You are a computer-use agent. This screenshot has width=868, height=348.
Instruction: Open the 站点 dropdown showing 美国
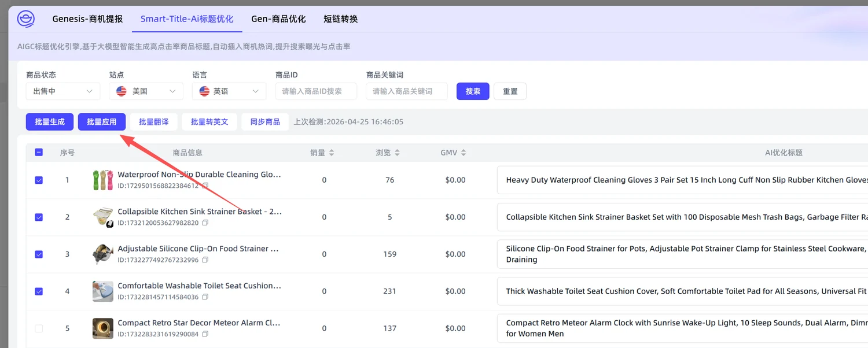pos(146,91)
